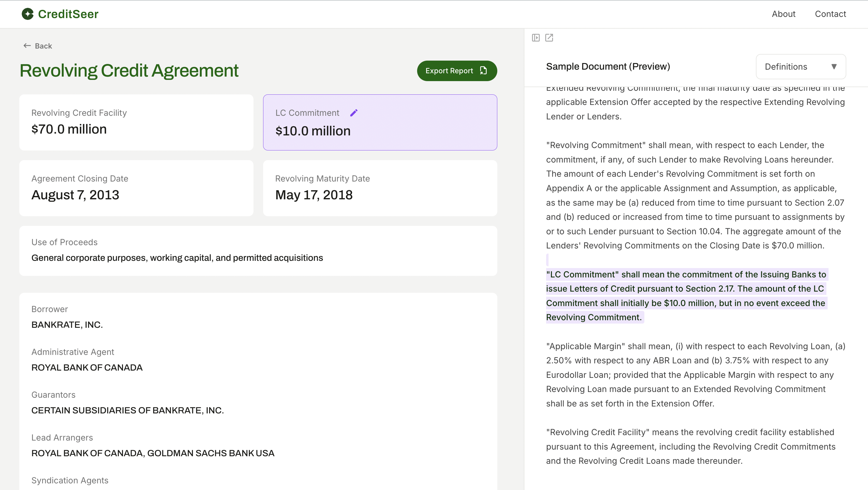Viewport: 868px width, 490px height.
Task: Collapse the document preview panel icon
Action: (x=536, y=38)
